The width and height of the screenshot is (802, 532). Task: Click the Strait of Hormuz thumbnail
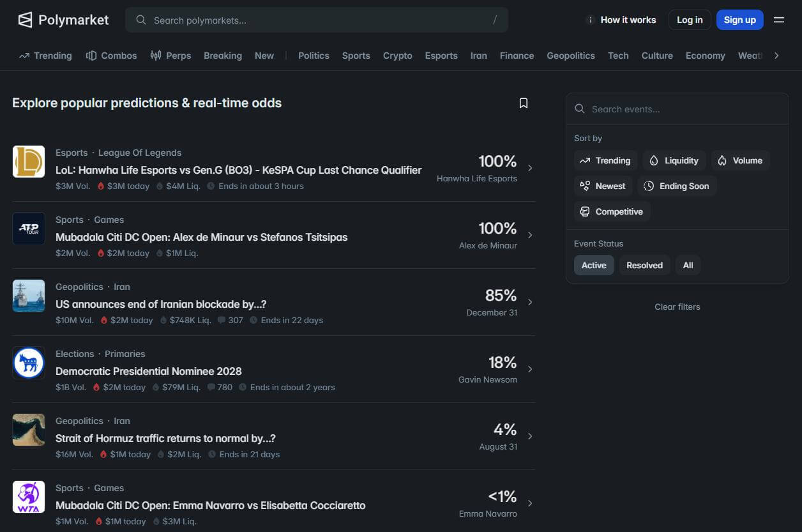point(29,430)
